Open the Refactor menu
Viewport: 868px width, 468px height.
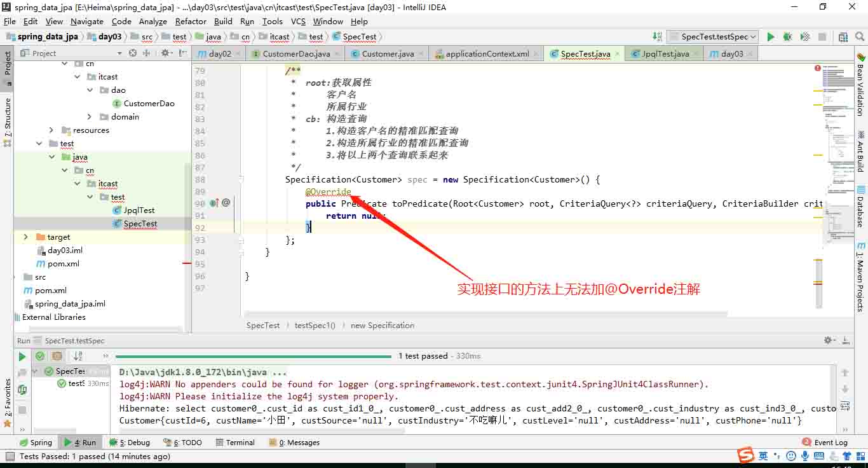pyautogui.click(x=191, y=21)
